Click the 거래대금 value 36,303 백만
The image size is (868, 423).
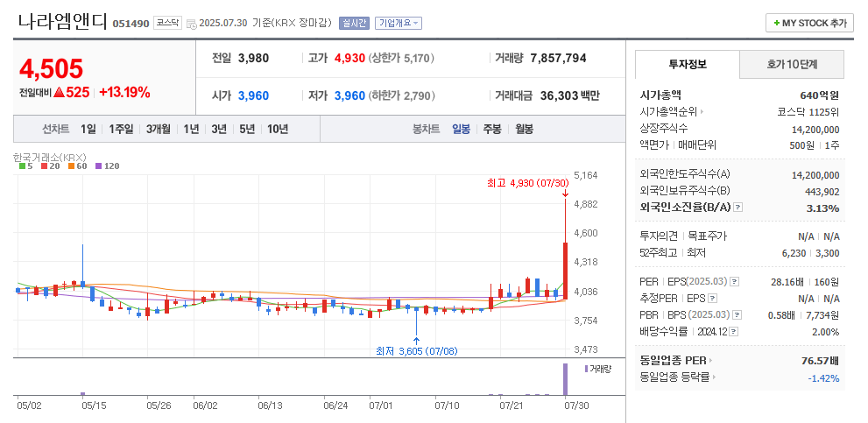coord(568,95)
